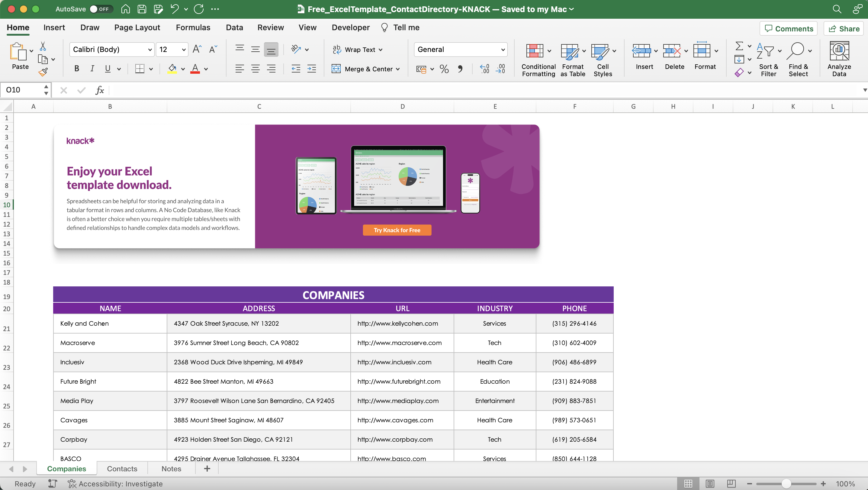
Task: Click the Share button
Action: [844, 28]
